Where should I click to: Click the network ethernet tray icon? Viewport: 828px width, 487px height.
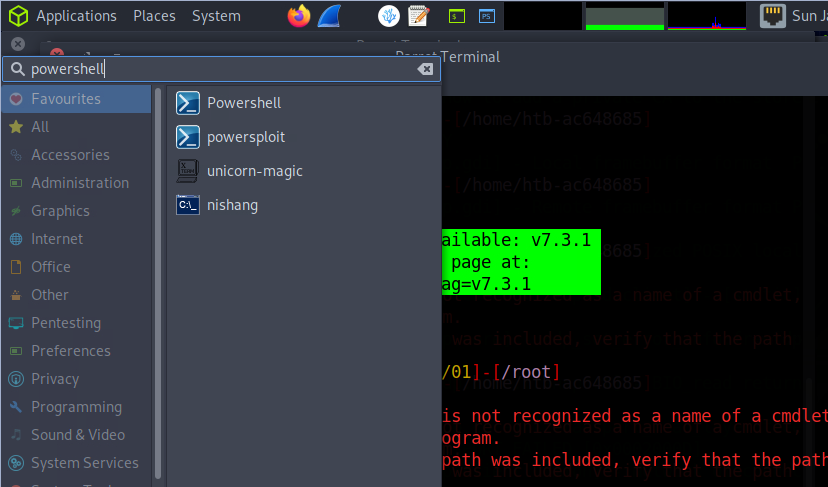point(773,16)
